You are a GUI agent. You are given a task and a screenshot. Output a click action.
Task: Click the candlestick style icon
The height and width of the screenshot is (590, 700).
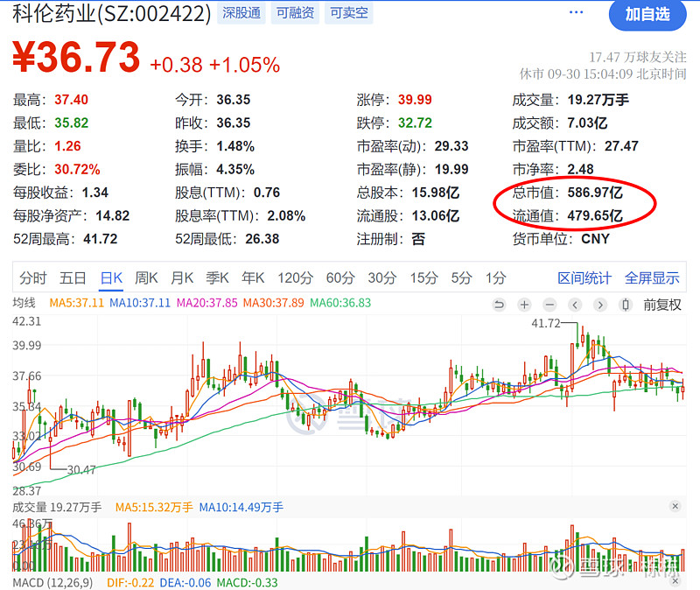pos(626,305)
